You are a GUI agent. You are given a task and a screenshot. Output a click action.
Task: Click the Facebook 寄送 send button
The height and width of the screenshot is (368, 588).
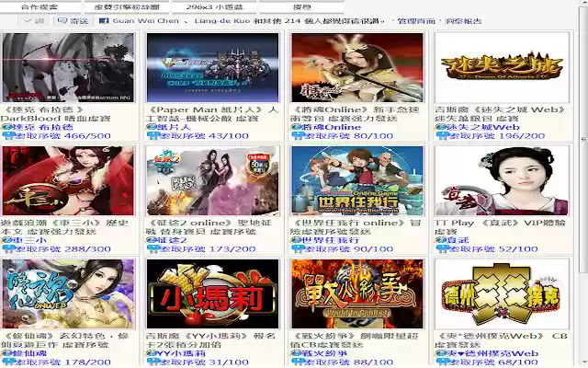tap(73, 21)
